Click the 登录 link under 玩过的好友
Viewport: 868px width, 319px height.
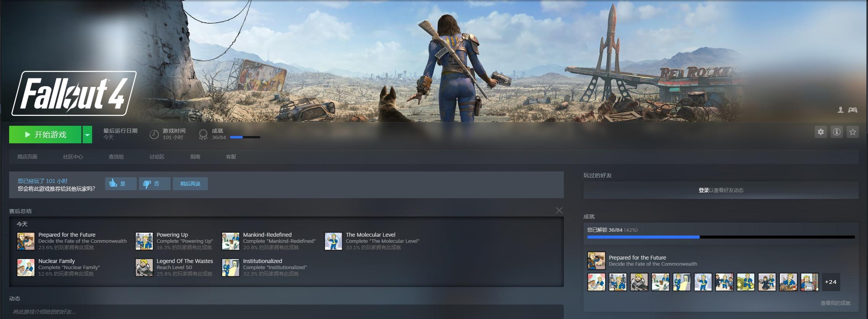point(704,190)
